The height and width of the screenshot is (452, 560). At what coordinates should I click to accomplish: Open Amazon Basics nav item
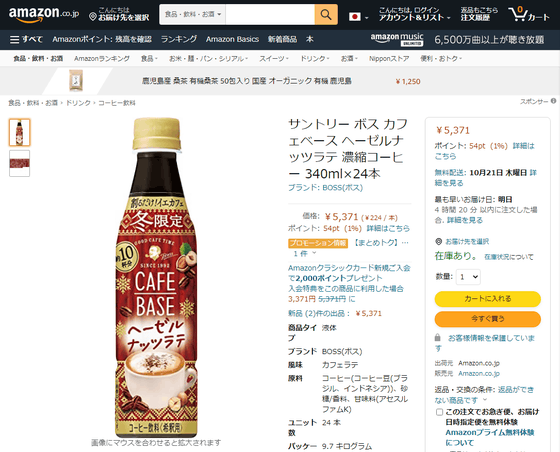pyautogui.click(x=232, y=39)
